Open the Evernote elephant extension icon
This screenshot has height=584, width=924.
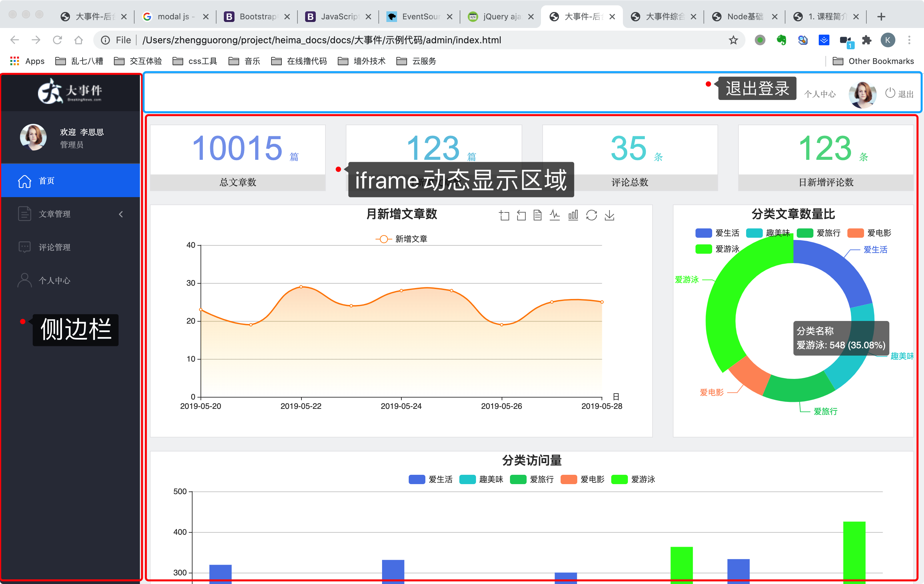click(781, 40)
